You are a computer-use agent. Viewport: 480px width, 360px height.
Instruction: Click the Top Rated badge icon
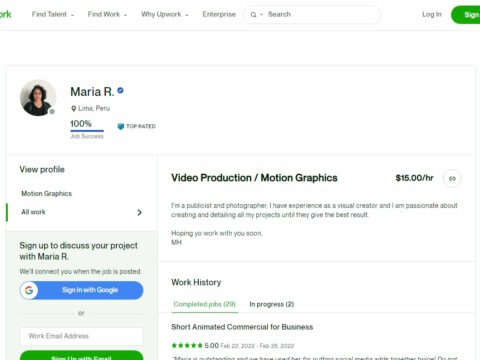click(x=121, y=126)
